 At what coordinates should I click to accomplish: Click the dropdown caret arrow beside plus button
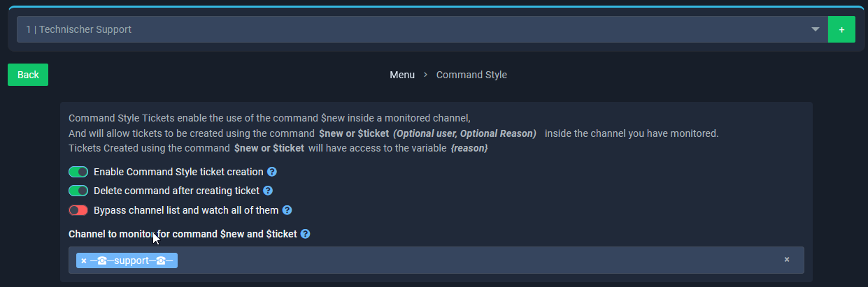815,30
